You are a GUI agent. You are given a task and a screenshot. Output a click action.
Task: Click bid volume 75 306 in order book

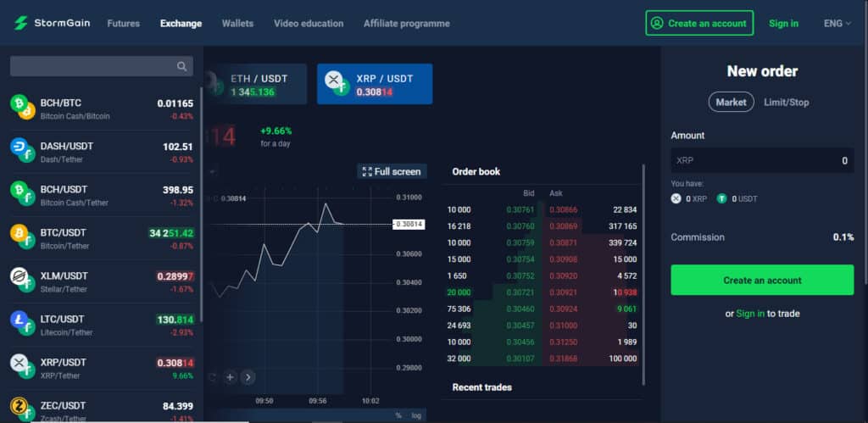[x=459, y=309]
